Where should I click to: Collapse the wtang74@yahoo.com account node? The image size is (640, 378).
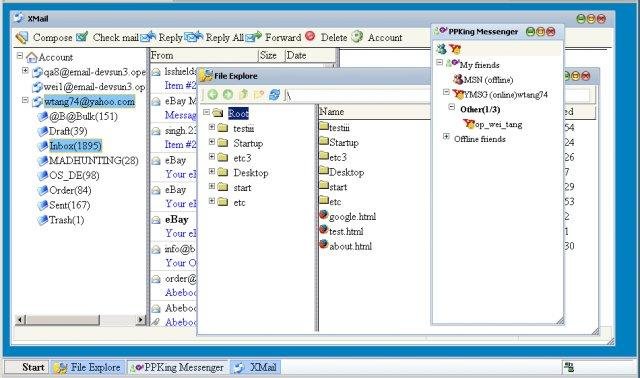(25, 100)
